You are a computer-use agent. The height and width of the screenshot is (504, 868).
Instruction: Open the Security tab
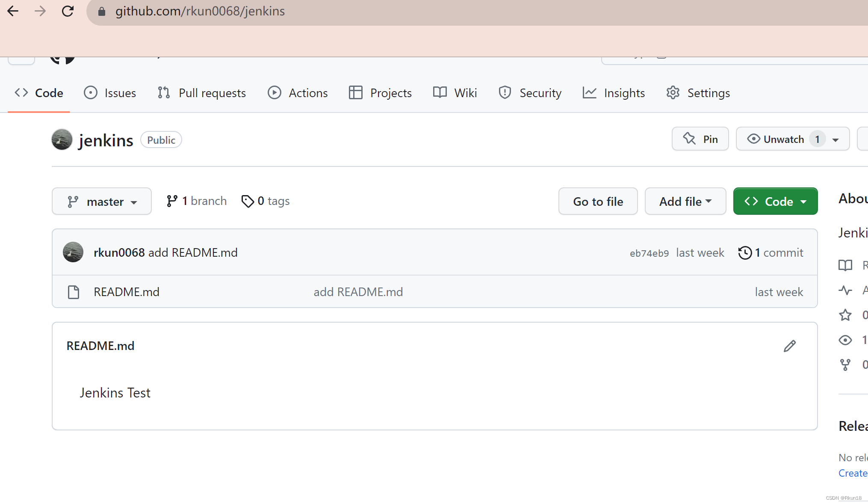click(x=530, y=93)
